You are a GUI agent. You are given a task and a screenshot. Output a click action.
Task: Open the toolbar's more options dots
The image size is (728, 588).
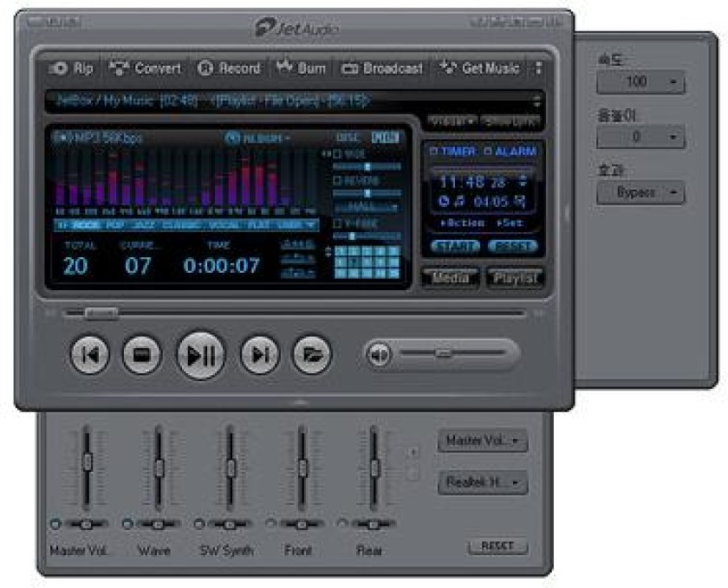pyautogui.click(x=538, y=68)
